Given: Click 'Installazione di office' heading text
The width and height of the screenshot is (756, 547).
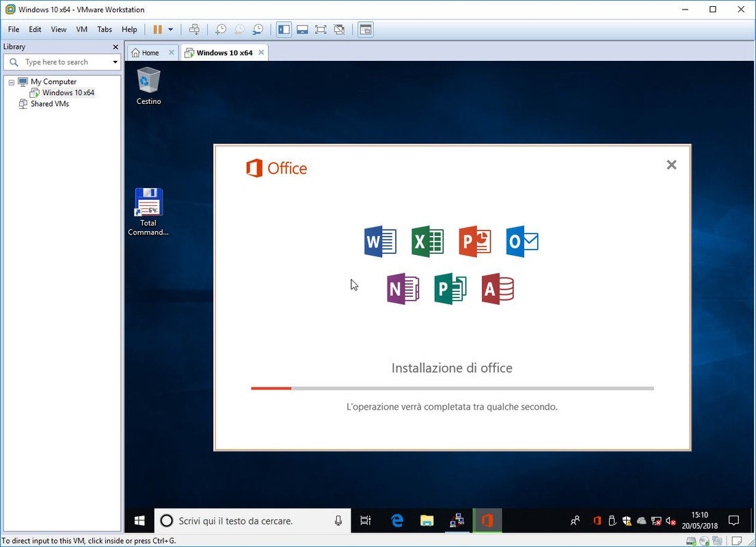Looking at the screenshot, I should pyautogui.click(x=452, y=368).
